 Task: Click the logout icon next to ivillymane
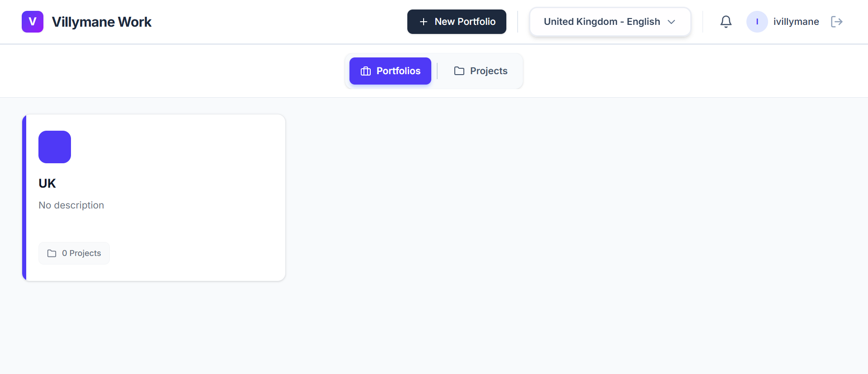coord(837,21)
